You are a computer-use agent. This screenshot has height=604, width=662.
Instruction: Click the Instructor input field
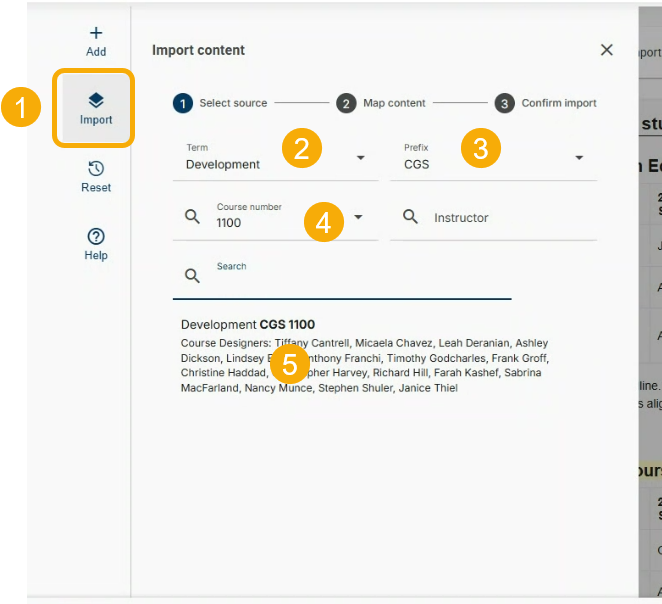[493, 218]
